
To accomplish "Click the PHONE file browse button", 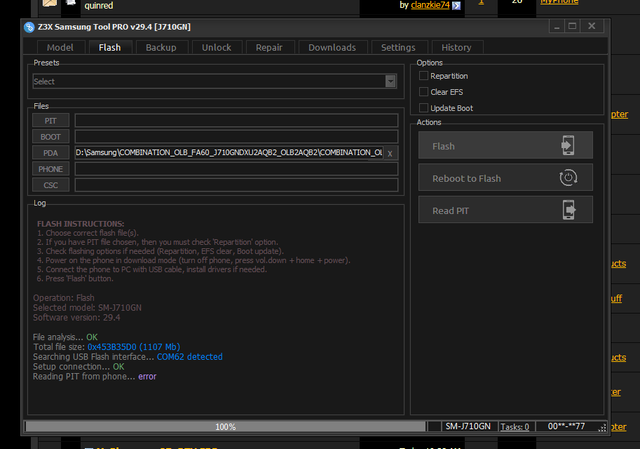I will (51, 169).
